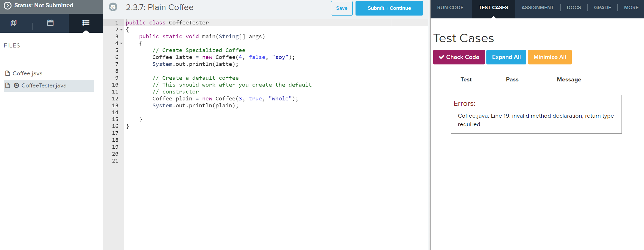Click the checkmark icon on Check Code
This screenshot has width=644, height=250.
(x=442, y=57)
